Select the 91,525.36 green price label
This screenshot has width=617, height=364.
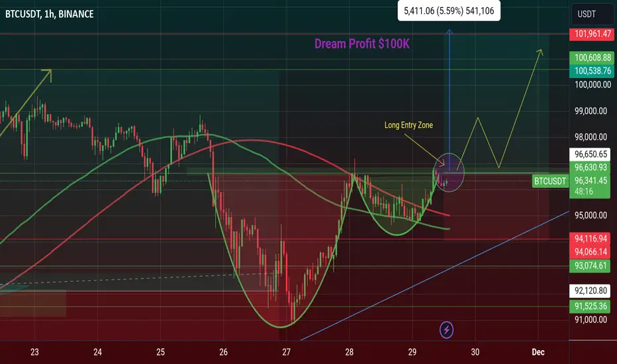coord(590,306)
